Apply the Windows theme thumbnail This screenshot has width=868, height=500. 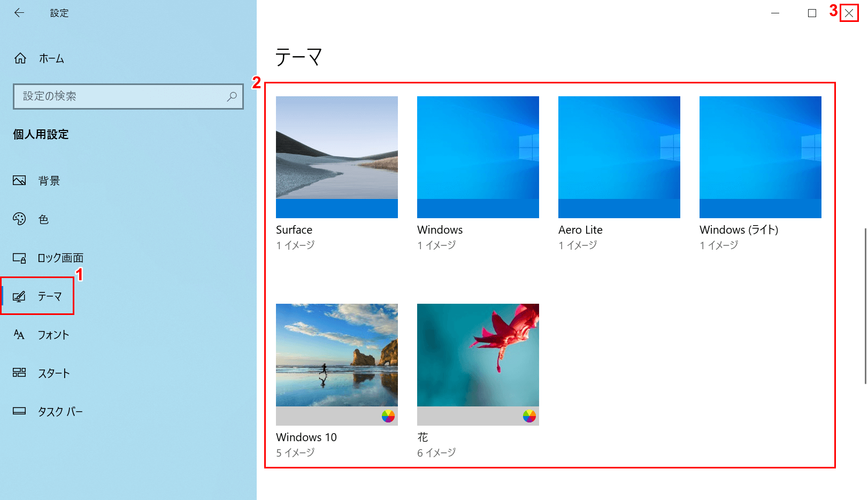pos(478,157)
